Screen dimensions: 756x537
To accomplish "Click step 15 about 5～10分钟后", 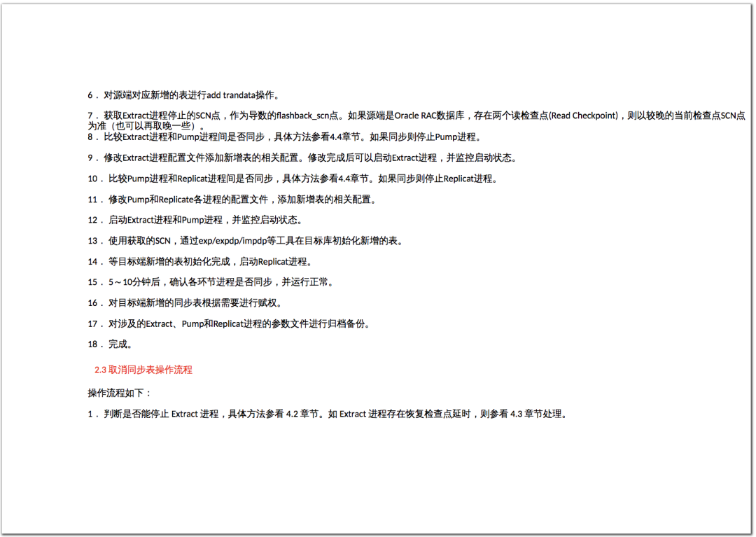I will click(211, 282).
